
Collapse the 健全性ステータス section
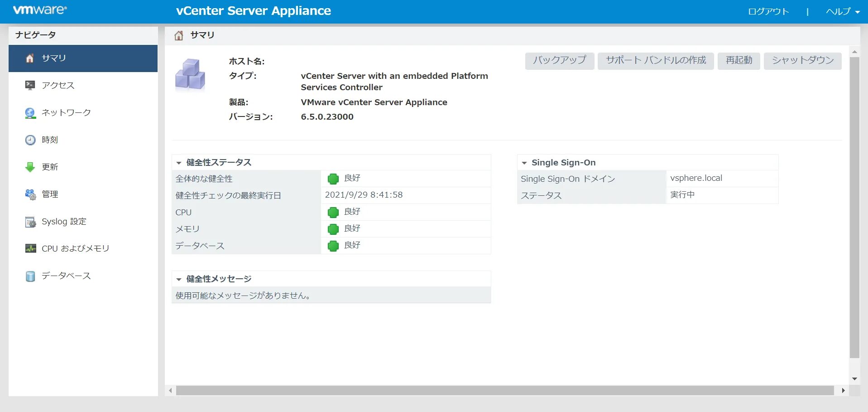[x=179, y=163]
